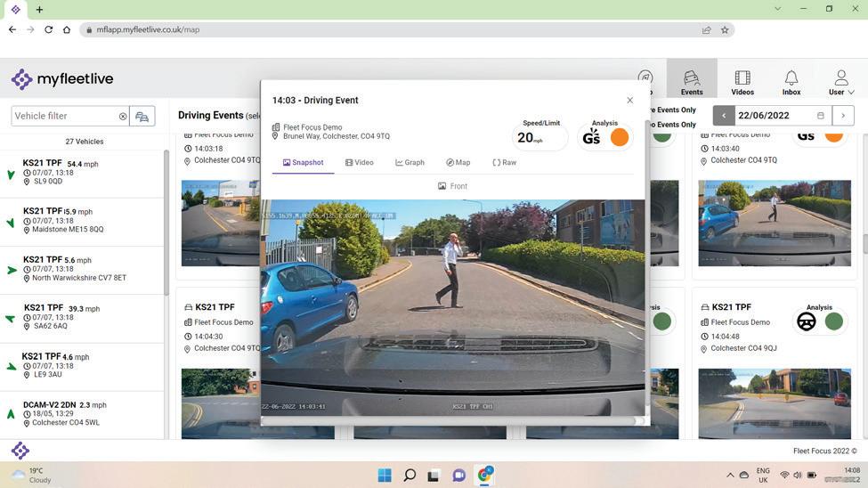Click the green severity circle on 14:04:48 card
The height and width of the screenshot is (488, 868).
(x=833, y=321)
